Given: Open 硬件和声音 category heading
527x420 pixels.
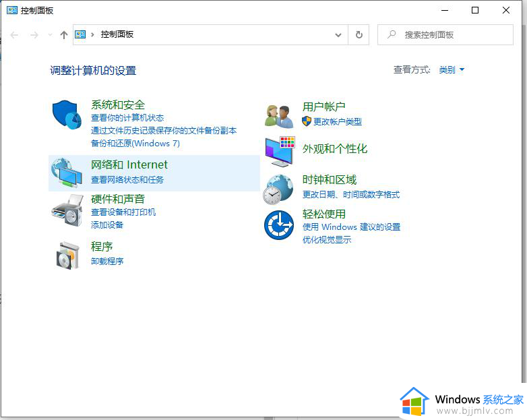Looking at the screenshot, I should click(x=118, y=199).
